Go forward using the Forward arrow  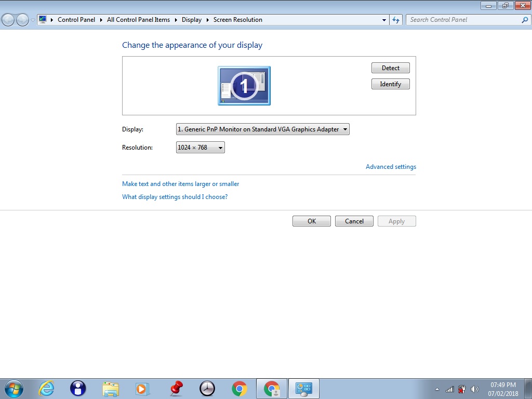pyautogui.click(x=22, y=20)
